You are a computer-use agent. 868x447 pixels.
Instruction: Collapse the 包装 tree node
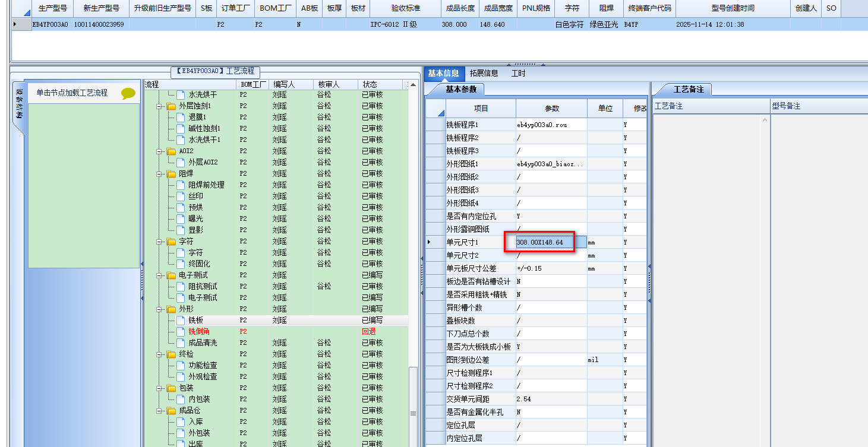(x=159, y=388)
